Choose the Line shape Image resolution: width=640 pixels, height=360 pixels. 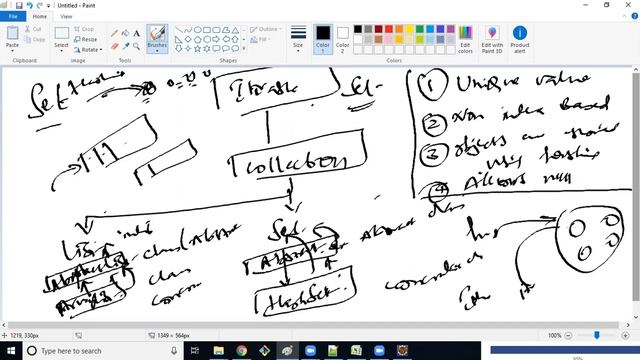[x=178, y=30]
